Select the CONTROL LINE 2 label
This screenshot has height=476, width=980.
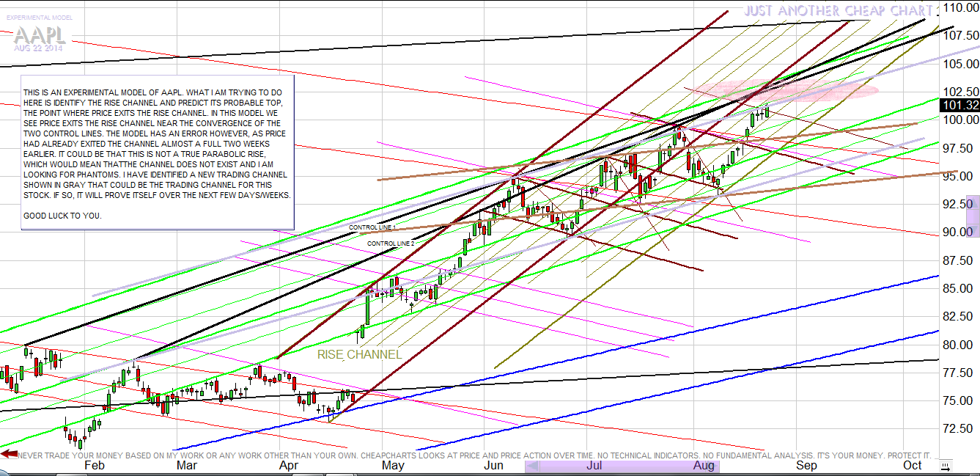coord(390,244)
